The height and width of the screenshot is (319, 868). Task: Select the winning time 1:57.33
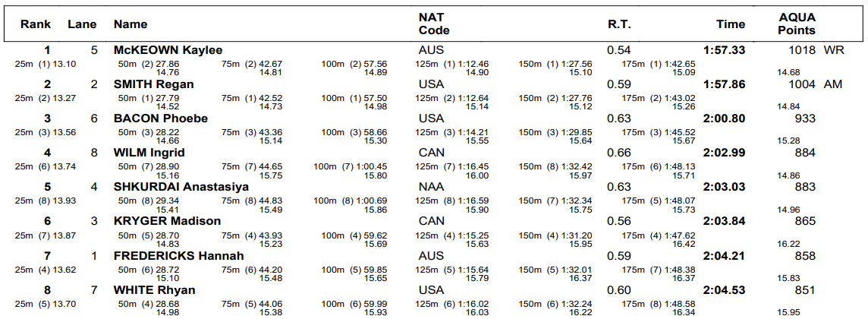tap(725, 50)
